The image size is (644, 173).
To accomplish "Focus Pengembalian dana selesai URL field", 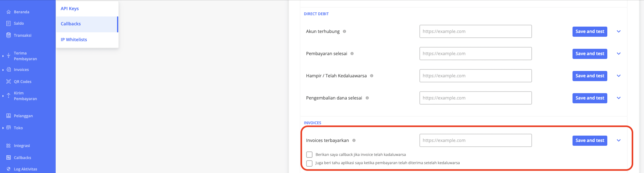I will [475, 98].
